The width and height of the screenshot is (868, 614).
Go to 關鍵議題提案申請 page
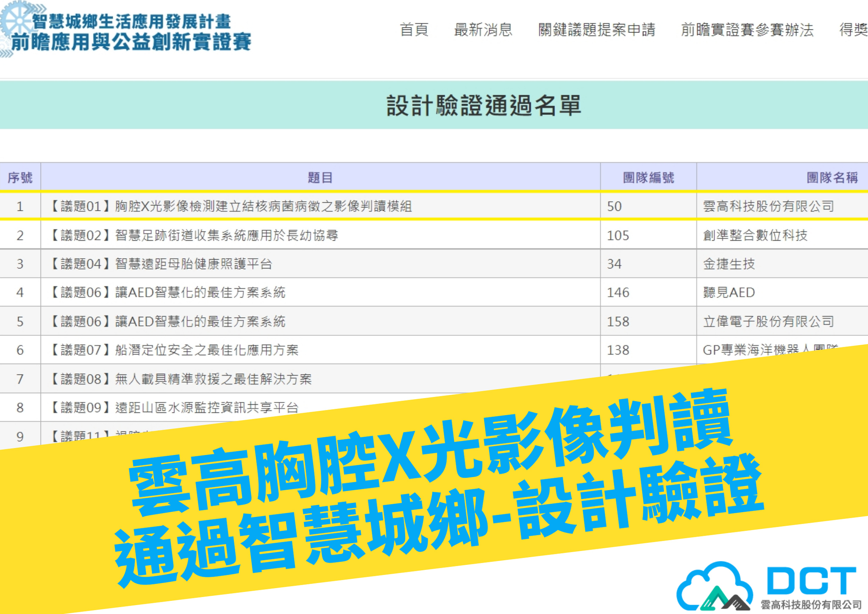(597, 30)
